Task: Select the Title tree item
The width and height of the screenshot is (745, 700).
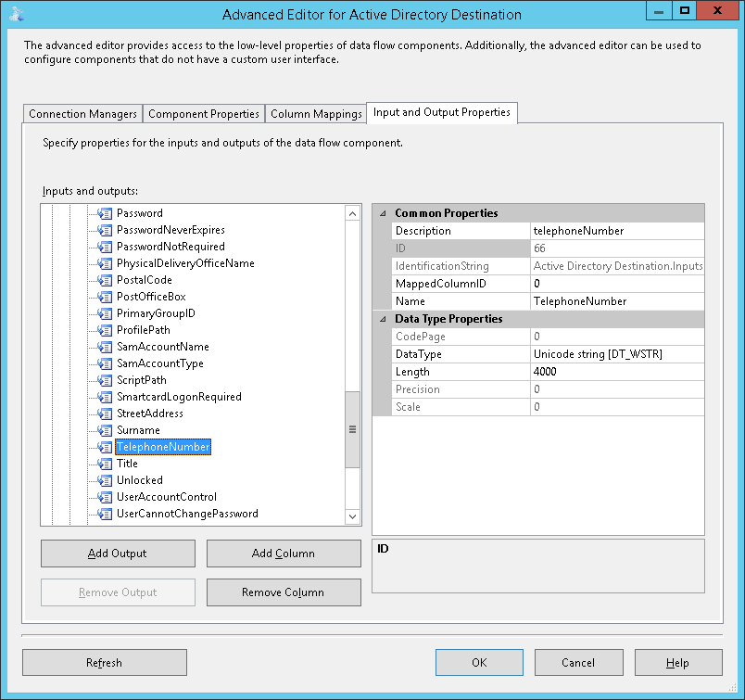Action: 127,464
